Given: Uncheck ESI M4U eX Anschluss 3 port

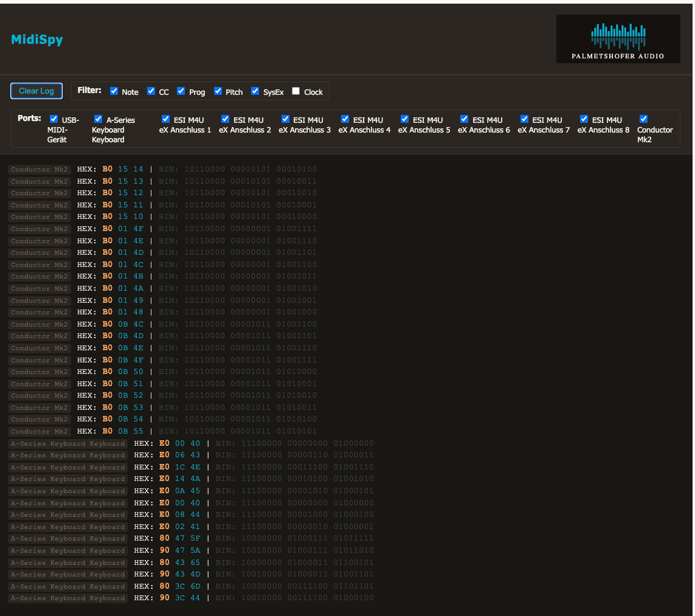Looking at the screenshot, I should pos(285,119).
